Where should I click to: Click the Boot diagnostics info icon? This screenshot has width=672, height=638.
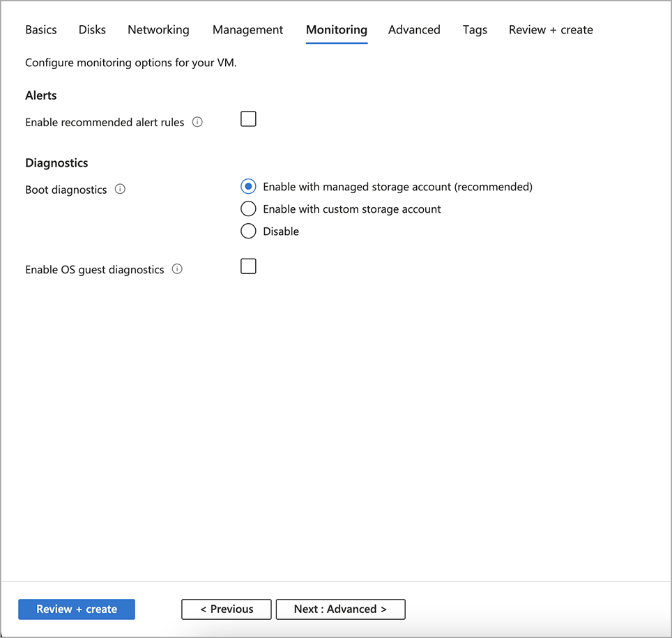coord(120,189)
